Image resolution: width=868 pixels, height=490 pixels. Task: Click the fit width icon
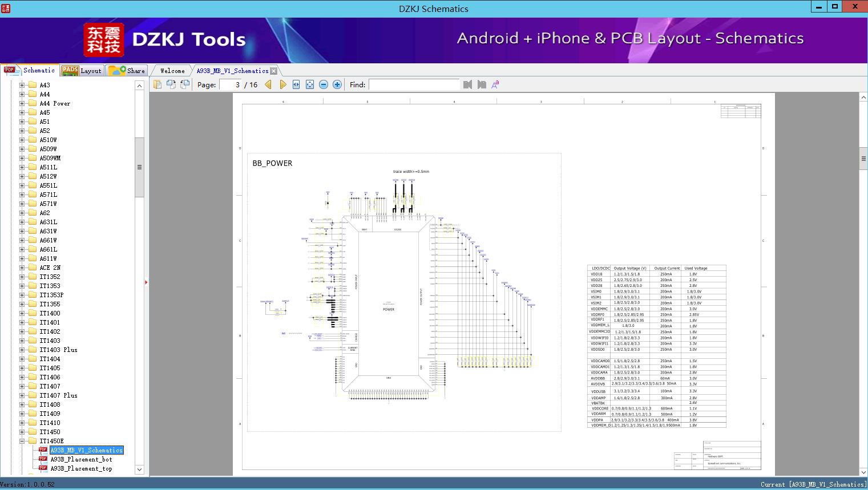point(296,84)
